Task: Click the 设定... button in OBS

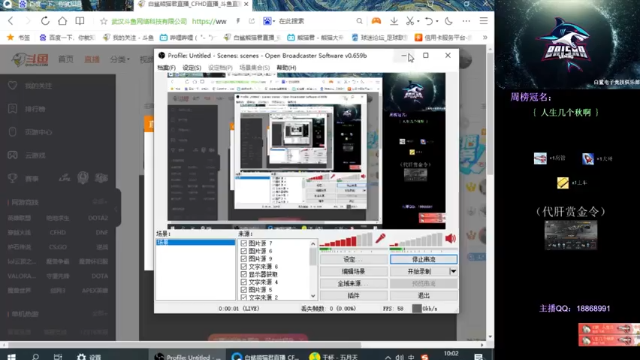Action: coord(353,259)
